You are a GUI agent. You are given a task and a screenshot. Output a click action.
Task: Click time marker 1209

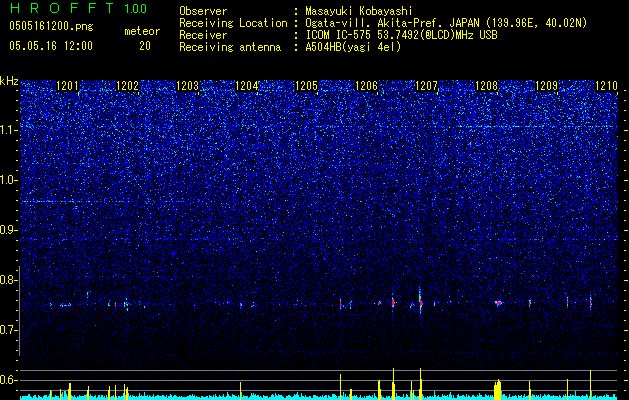(x=546, y=86)
